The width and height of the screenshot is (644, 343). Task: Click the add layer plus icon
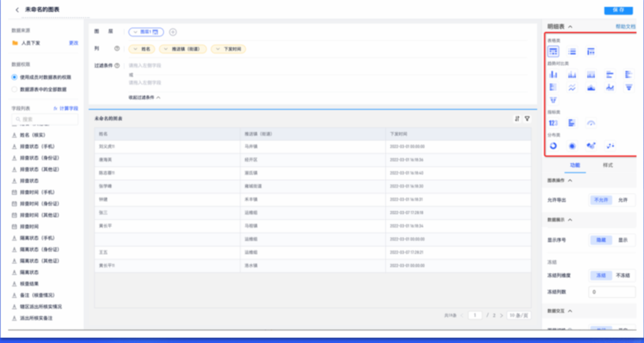173,32
